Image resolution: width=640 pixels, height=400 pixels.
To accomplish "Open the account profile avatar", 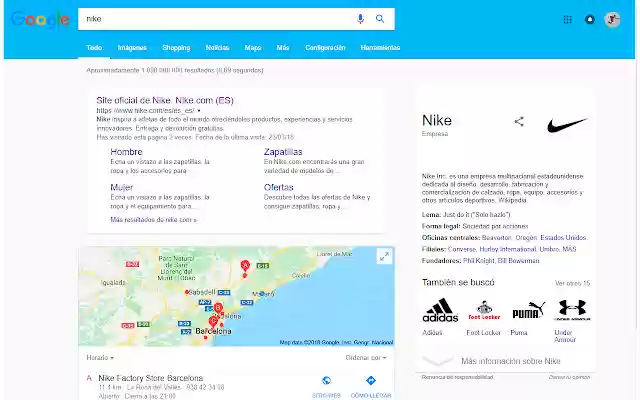I will 612,20.
